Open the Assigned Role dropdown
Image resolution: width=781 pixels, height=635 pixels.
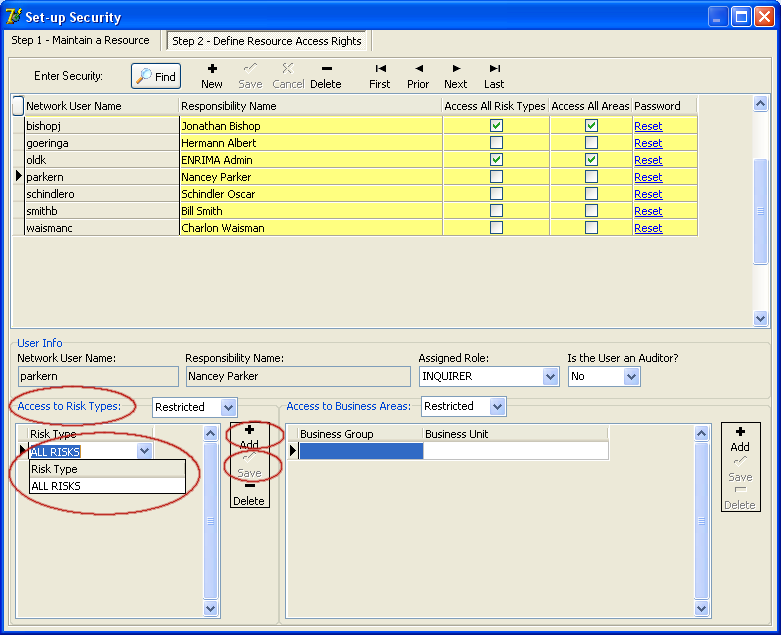click(550, 377)
